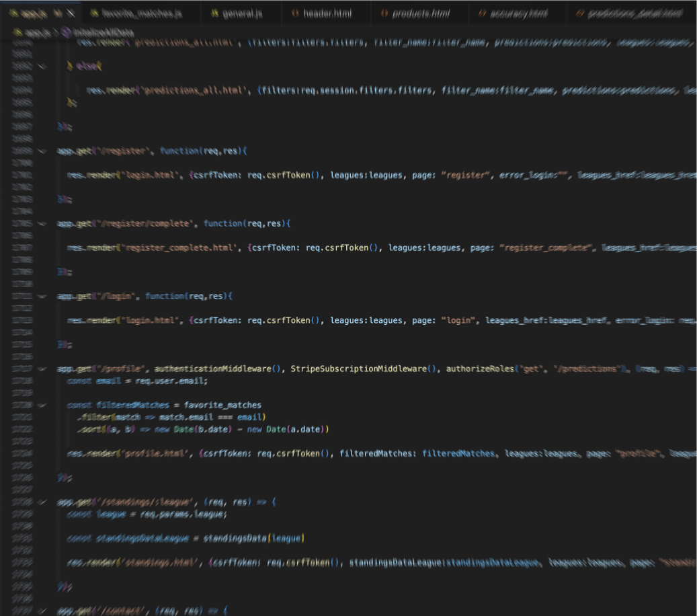Click the JS icon on favorite_matches.js tab
697x616 pixels.
coord(94,13)
